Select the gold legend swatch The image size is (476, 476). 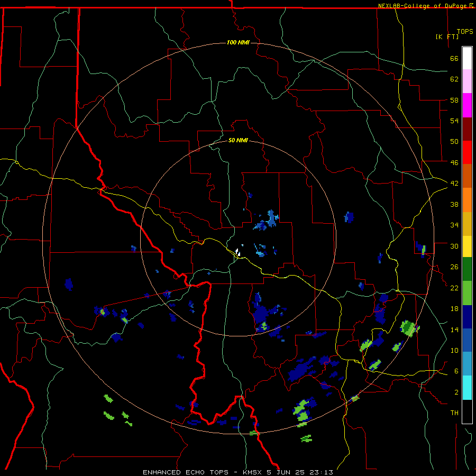click(x=467, y=224)
